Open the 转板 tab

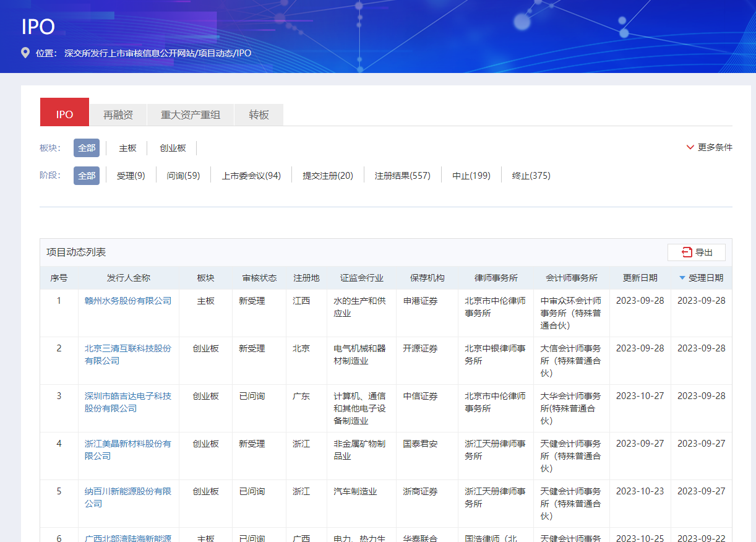[x=259, y=115]
